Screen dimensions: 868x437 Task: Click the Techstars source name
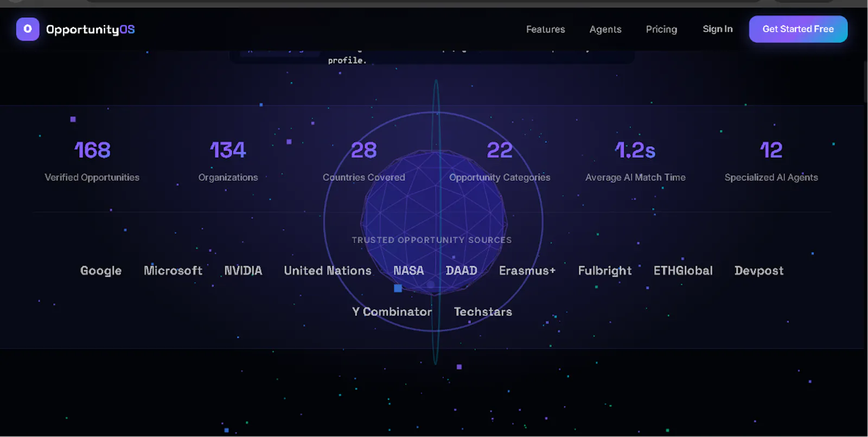click(x=483, y=312)
